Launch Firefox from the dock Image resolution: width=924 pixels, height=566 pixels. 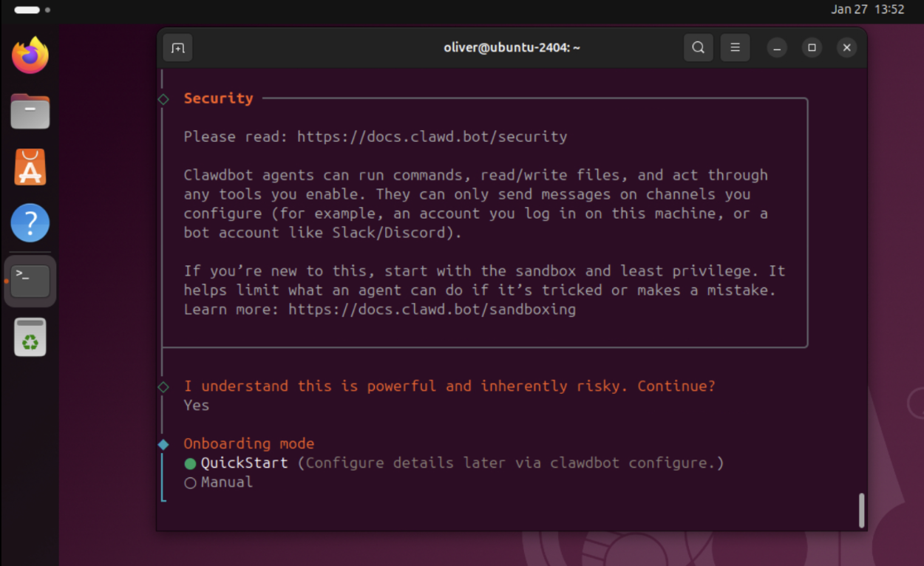tap(30, 56)
